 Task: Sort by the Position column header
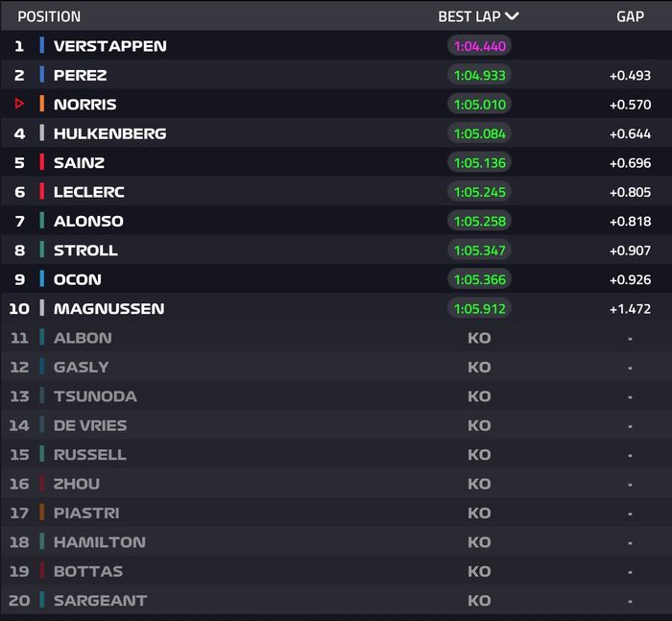pyautogui.click(x=49, y=16)
